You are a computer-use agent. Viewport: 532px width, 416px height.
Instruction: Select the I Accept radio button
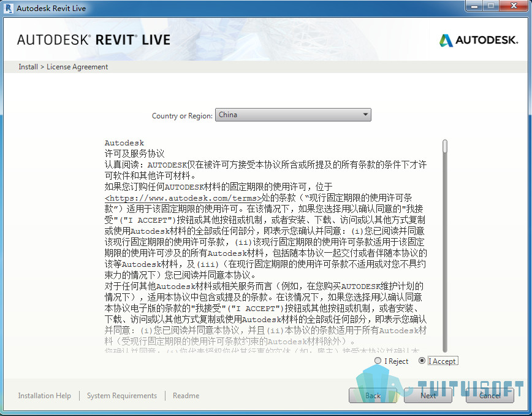click(422, 361)
